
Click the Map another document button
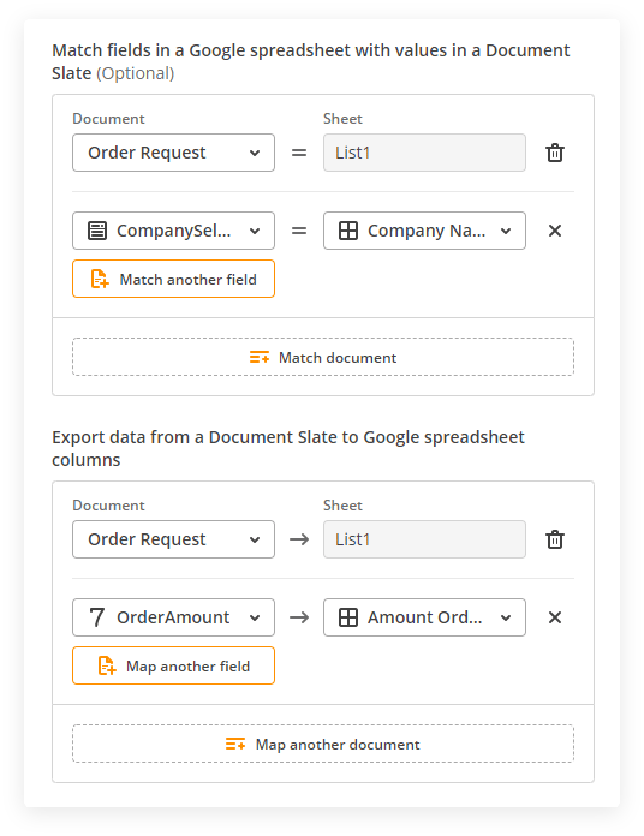point(323,744)
